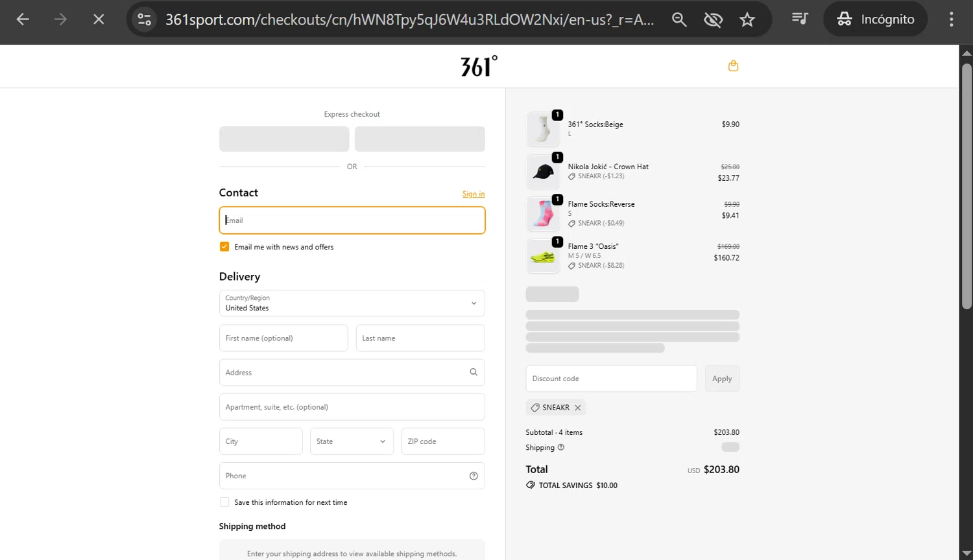Click the first express checkout button
This screenshot has height=560, width=973.
tap(284, 139)
